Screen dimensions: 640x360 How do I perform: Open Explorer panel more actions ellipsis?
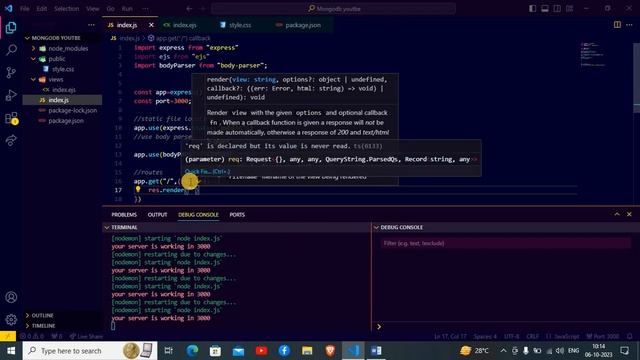point(91,25)
